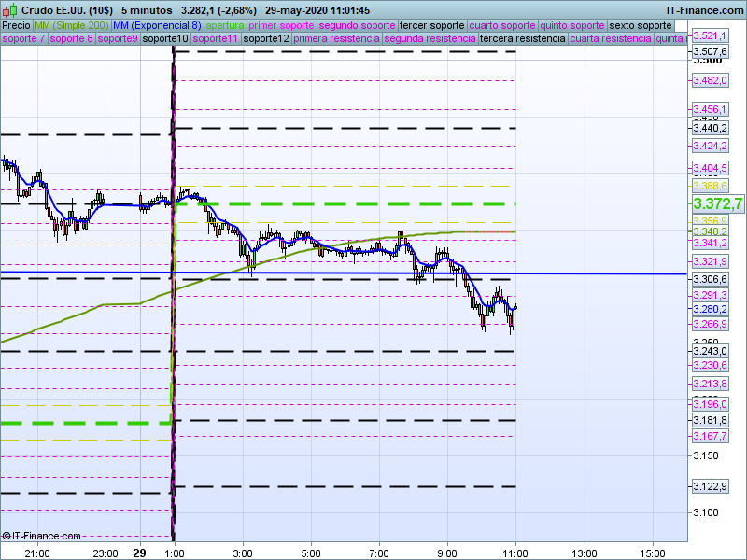Click the 3.266,9 price label
Viewport: 747px width, 560px height.
coord(710,324)
